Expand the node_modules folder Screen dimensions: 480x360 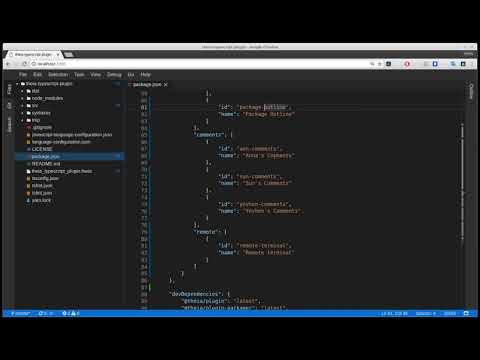tap(22, 98)
